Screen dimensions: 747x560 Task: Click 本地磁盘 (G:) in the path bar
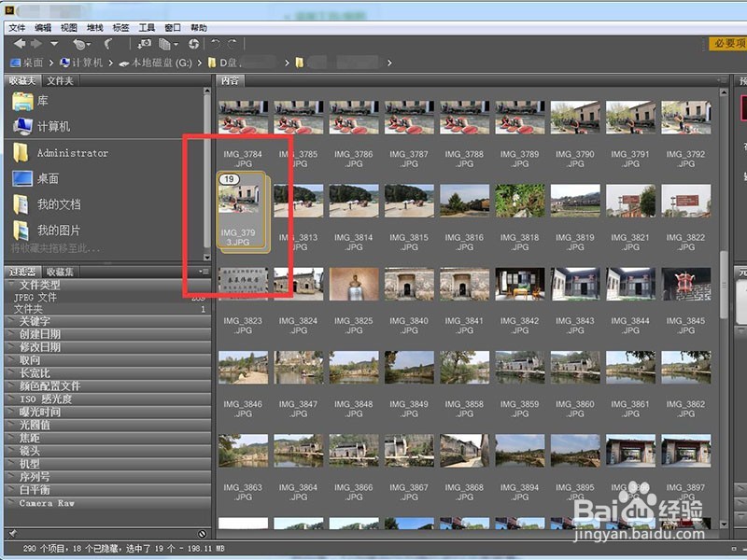click(x=155, y=63)
